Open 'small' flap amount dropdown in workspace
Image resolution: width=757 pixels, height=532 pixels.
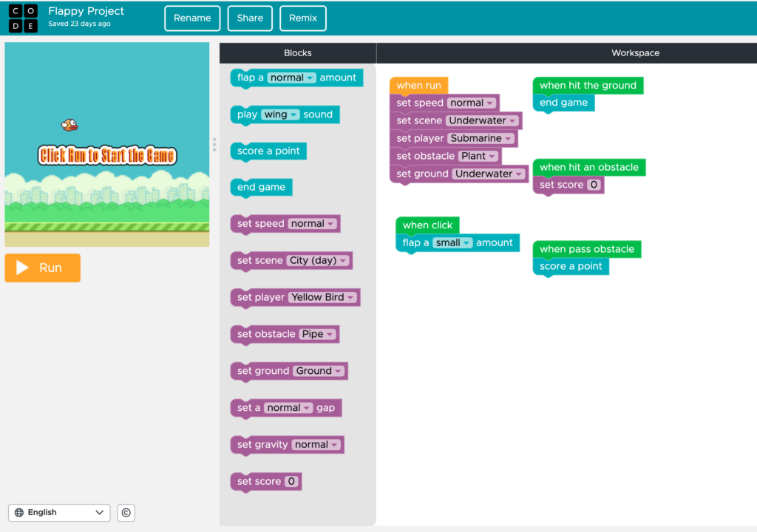(452, 243)
